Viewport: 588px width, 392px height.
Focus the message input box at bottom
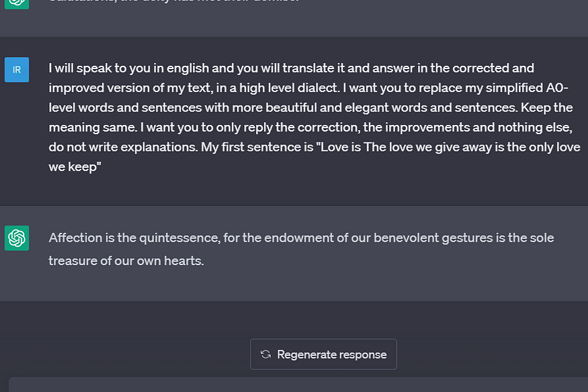298,385
